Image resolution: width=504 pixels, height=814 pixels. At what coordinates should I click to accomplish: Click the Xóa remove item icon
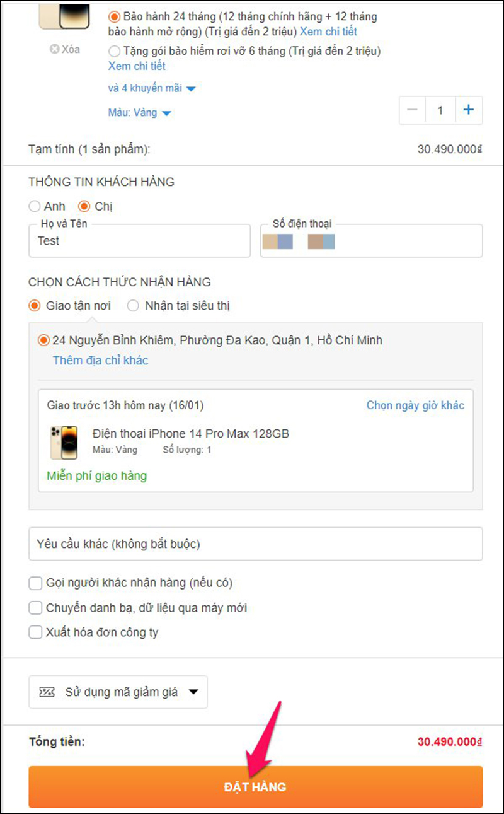click(55, 49)
